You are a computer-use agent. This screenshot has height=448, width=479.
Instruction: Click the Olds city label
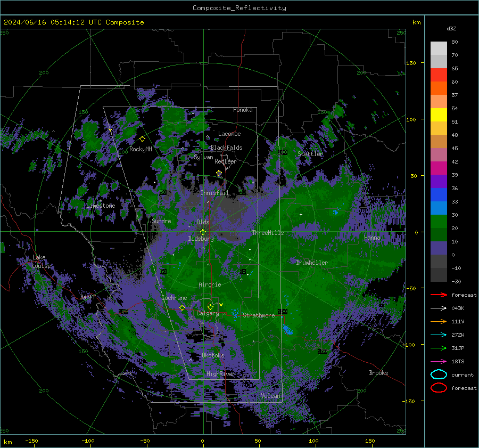tap(203, 222)
